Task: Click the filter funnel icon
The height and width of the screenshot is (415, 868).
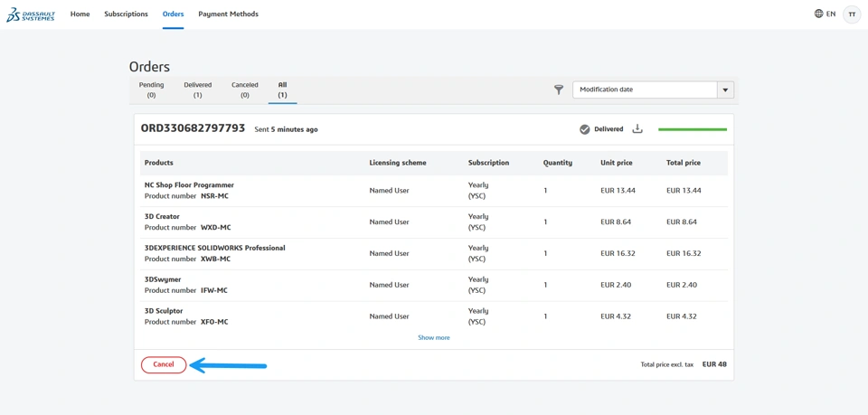Action: click(559, 90)
